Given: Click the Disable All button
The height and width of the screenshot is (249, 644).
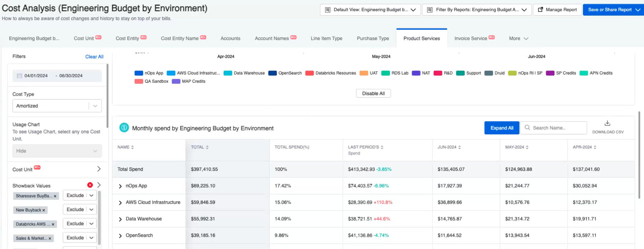Looking at the screenshot, I should pos(373,94).
